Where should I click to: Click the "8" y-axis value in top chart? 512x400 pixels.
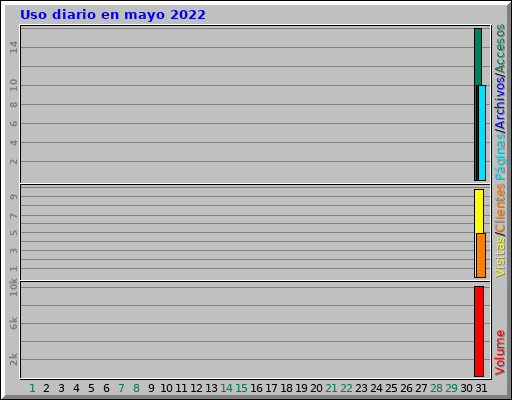coord(13,105)
